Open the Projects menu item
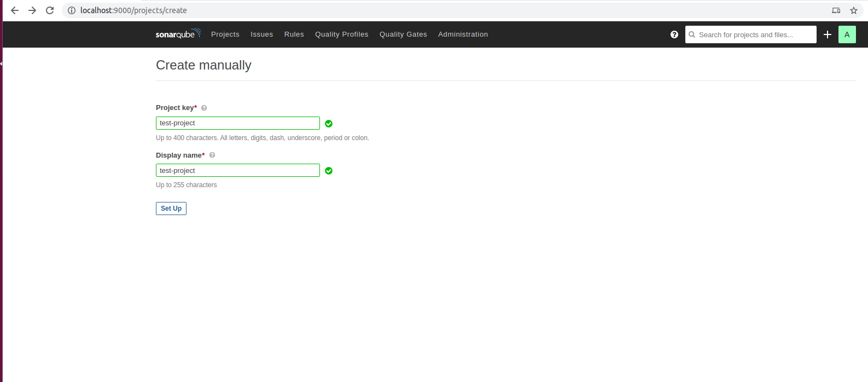The height and width of the screenshot is (382, 868). point(225,34)
